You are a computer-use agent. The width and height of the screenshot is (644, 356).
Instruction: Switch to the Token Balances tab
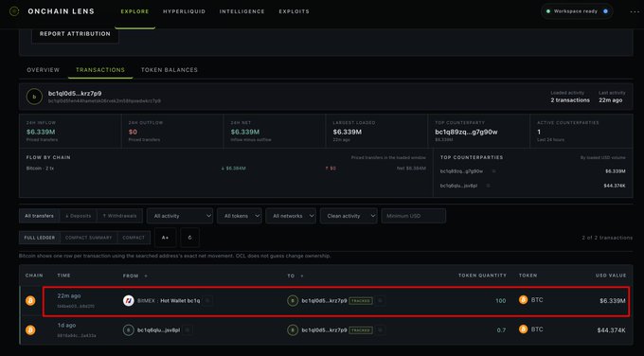[x=170, y=70]
